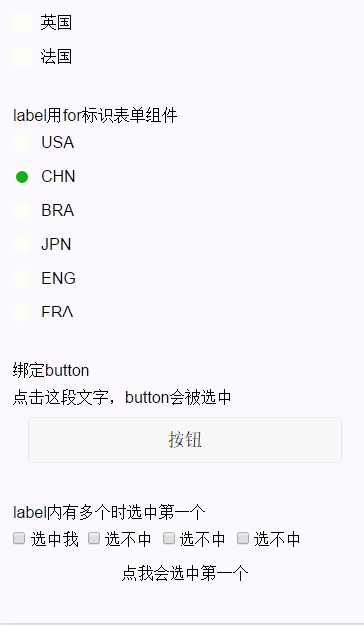Image resolution: width=364 pixels, height=625 pixels.
Task: Select the FRA radio button
Action: coord(22,312)
